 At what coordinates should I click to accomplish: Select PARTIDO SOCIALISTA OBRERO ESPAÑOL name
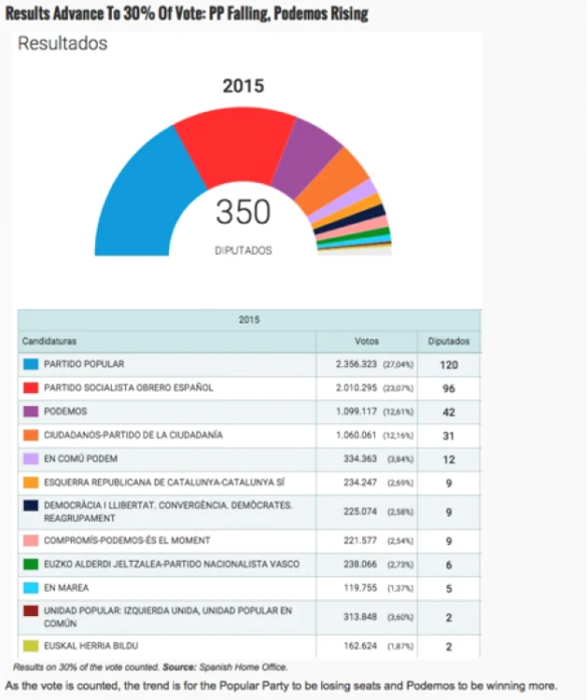point(129,387)
